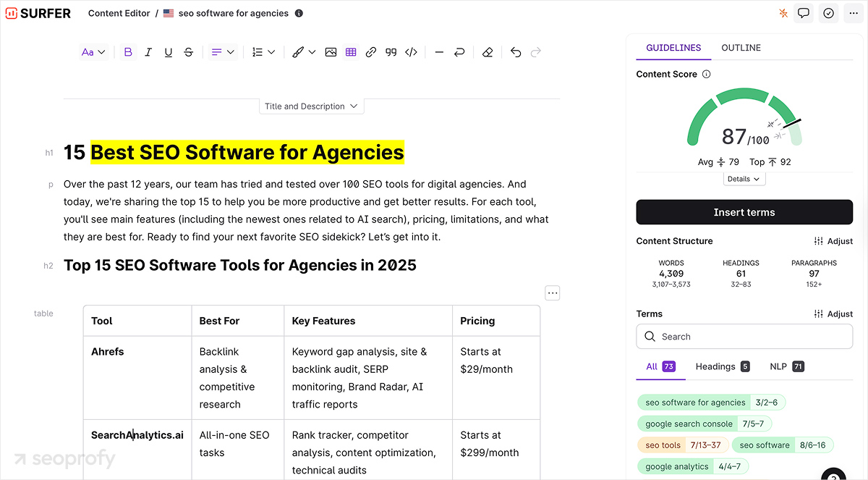Add a hyperlink with the link icon
This screenshot has height=480, width=868.
click(371, 52)
